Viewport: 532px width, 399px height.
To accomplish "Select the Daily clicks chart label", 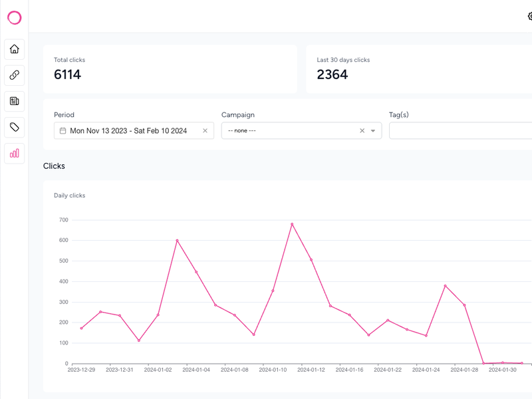I will pyautogui.click(x=68, y=196).
